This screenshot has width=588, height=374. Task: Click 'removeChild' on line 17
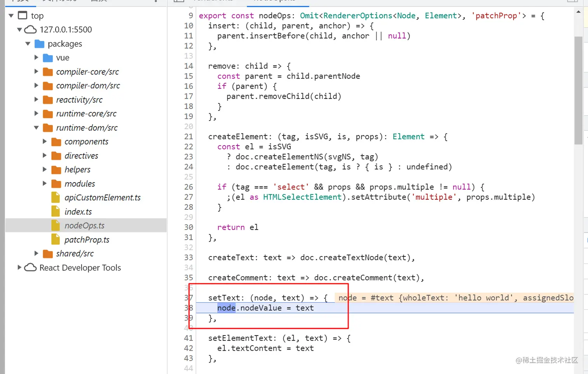(284, 96)
